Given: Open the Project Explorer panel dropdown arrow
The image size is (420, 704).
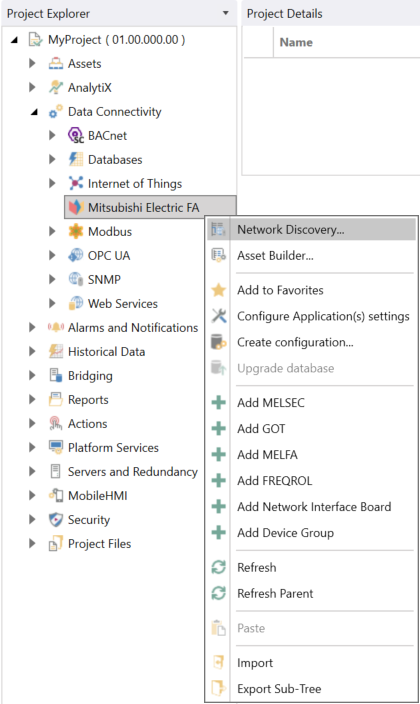Looking at the screenshot, I should pos(226,13).
